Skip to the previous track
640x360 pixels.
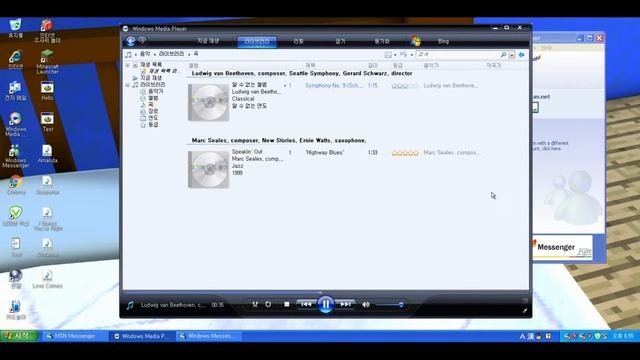click(306, 304)
